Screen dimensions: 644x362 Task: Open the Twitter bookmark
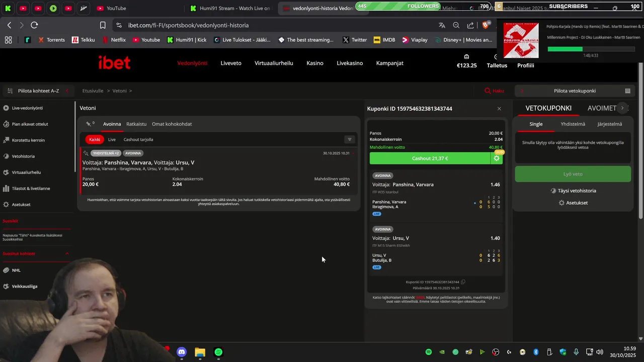pos(355,40)
